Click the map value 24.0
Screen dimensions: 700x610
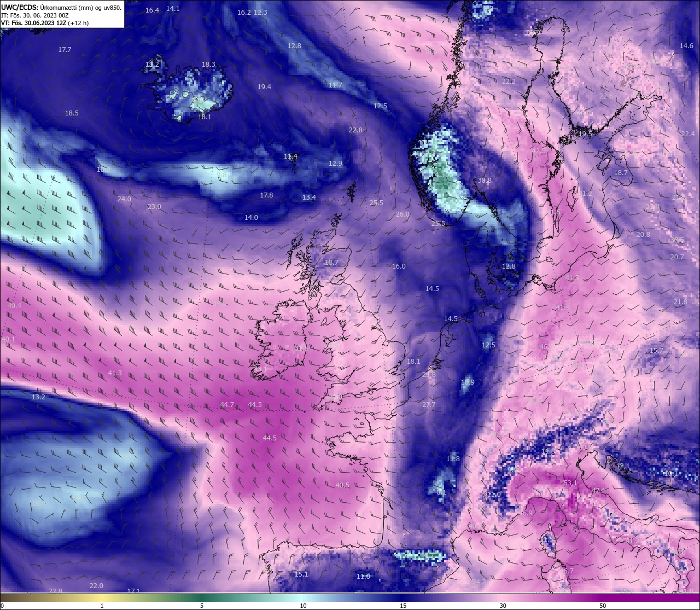(124, 199)
